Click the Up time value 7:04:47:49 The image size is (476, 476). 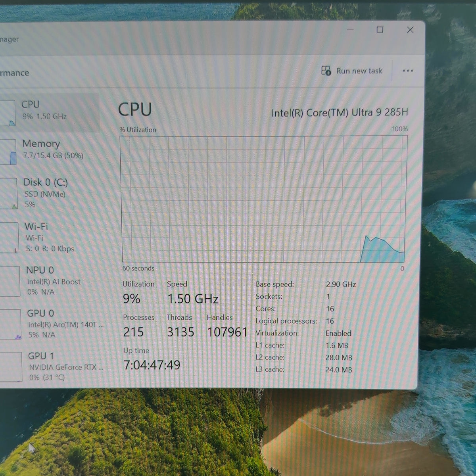[x=152, y=365]
